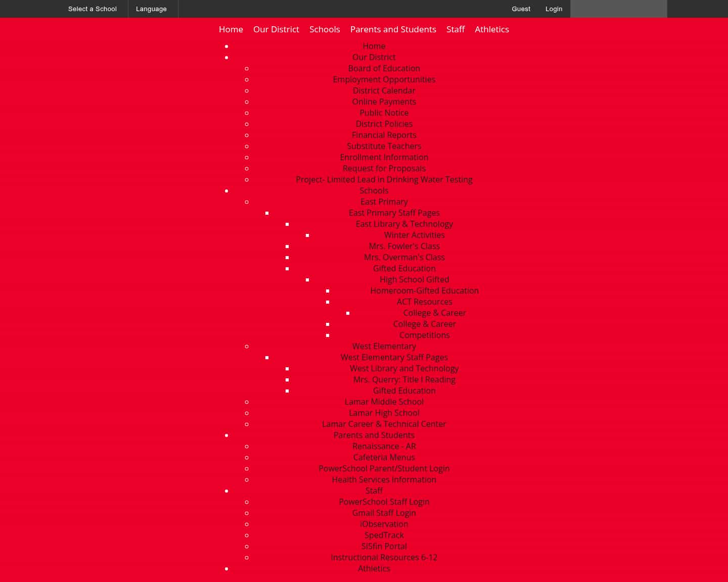
Task: Open the Cafeteria Menus page
Action: (384, 457)
